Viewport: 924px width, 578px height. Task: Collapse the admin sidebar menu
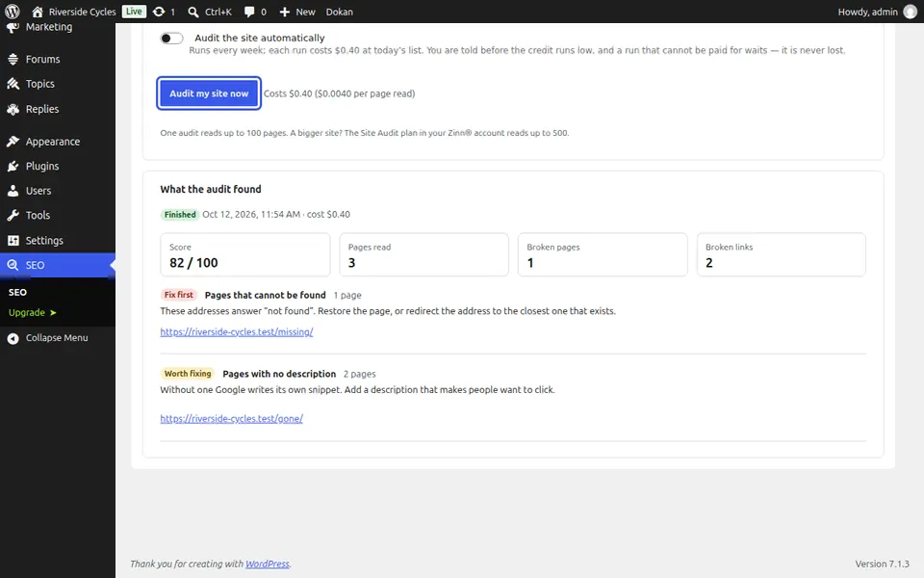coord(57,338)
